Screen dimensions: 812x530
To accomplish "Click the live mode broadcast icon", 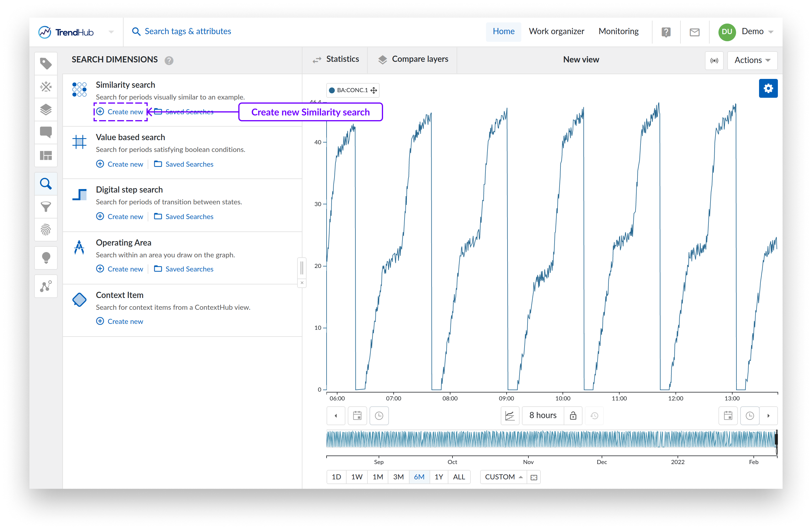I will coord(714,60).
